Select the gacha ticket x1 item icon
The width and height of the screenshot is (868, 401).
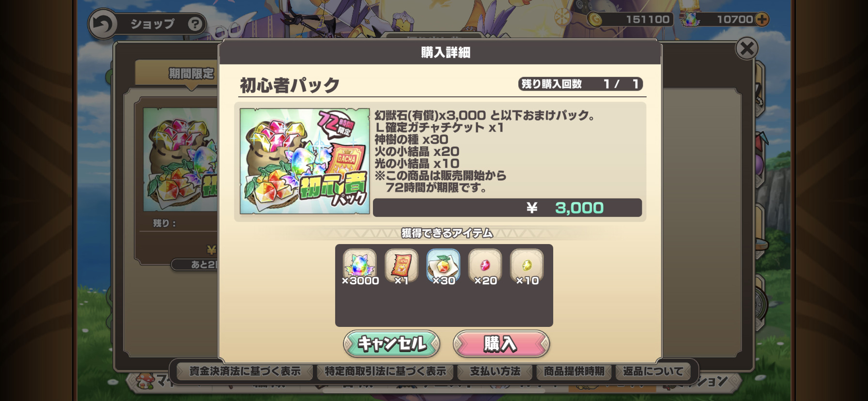click(401, 266)
